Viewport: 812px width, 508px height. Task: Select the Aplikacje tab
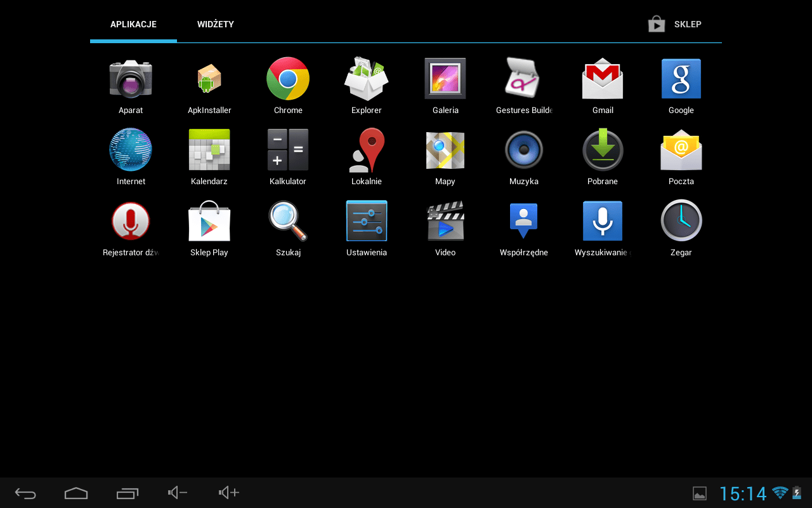(x=133, y=24)
